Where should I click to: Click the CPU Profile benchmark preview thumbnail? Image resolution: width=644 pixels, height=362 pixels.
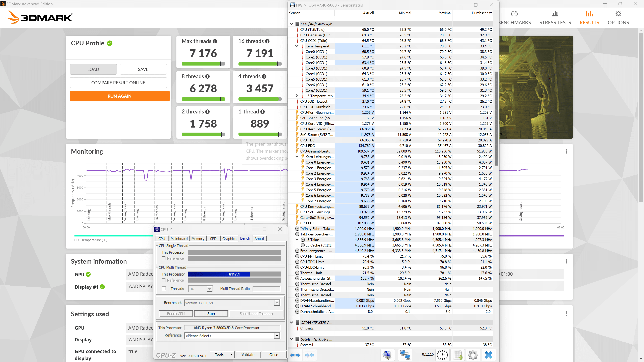(x=536, y=87)
